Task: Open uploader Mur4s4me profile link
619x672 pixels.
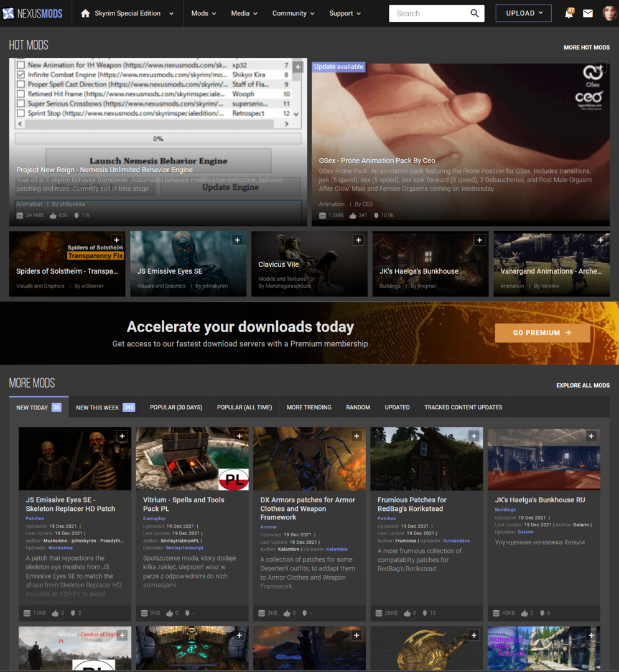Action: pos(60,548)
